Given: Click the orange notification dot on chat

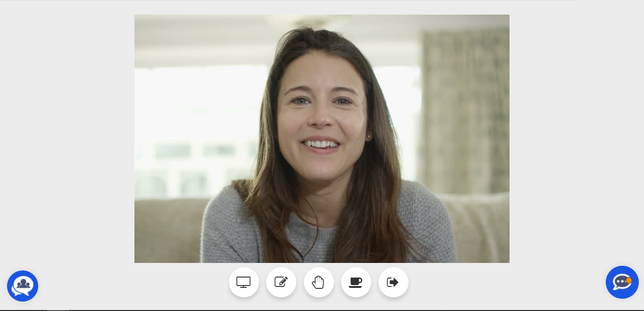Looking at the screenshot, I should (628, 280).
